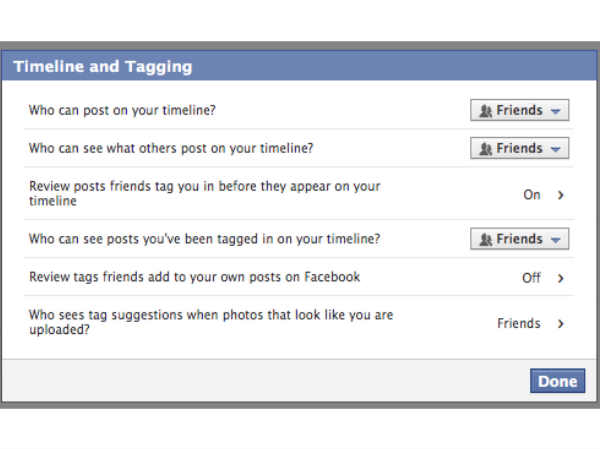Image resolution: width=600 pixels, height=450 pixels.
Task: Open Friends dropdown for who sees others' posts
Action: (519, 149)
